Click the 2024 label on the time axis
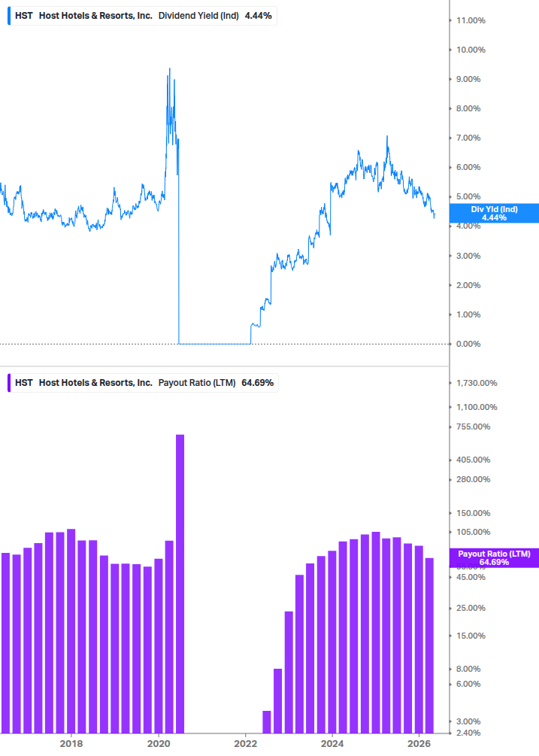This screenshot has height=756, width=539. tap(332, 743)
